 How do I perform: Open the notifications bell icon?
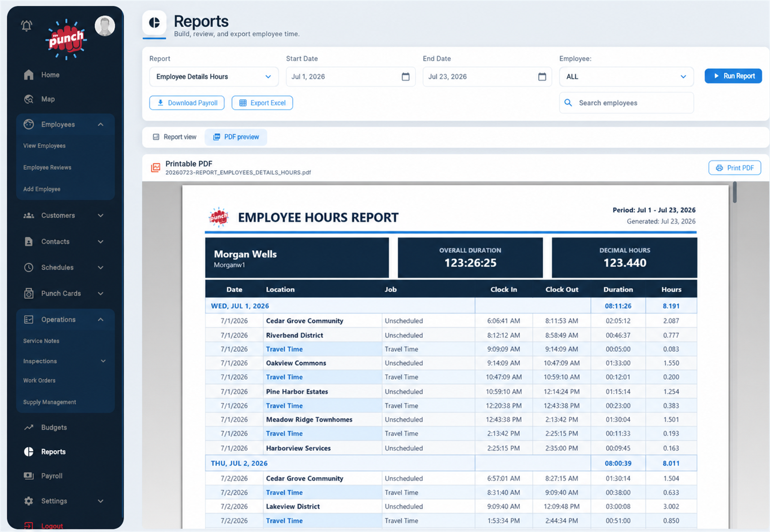pyautogui.click(x=27, y=26)
